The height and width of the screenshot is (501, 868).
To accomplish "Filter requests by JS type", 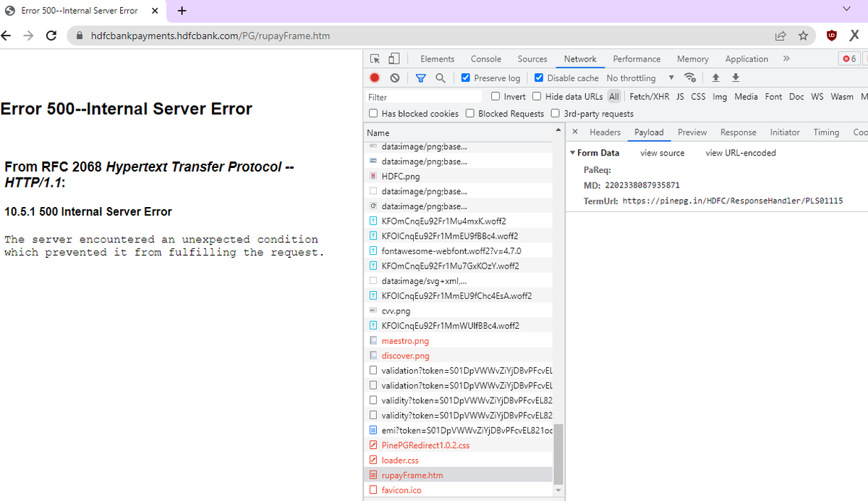I will (680, 96).
